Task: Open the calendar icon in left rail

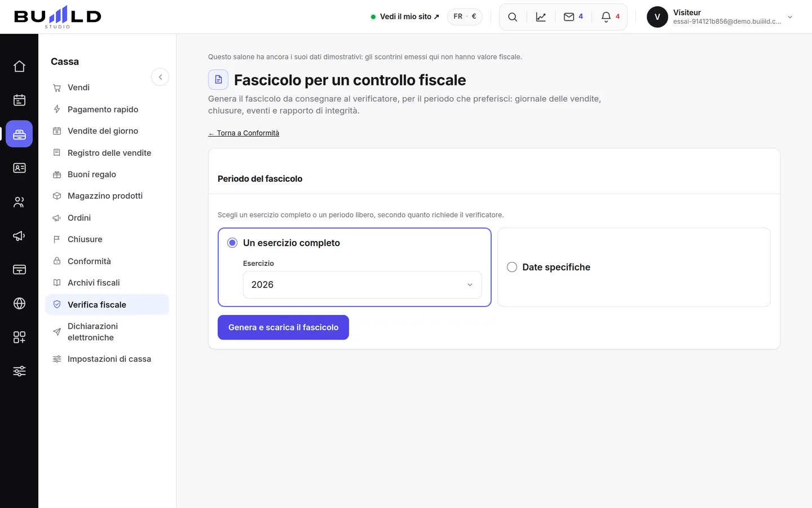Action: (x=19, y=100)
